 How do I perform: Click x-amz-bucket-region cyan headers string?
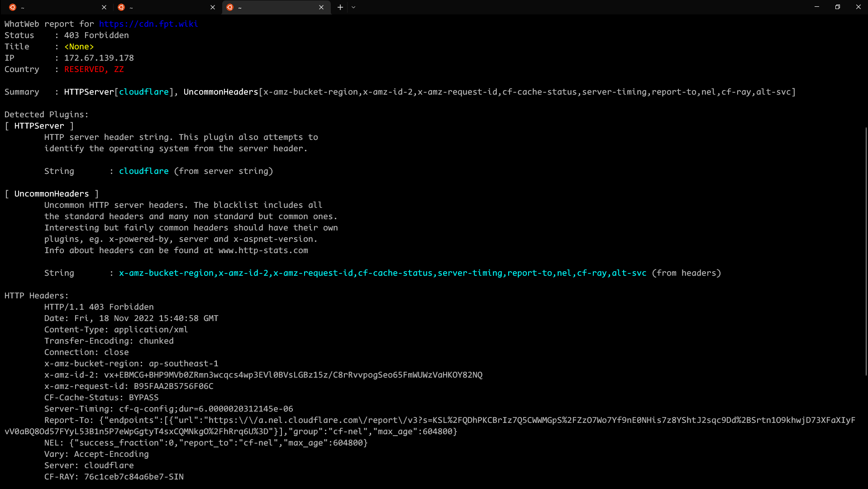pyautogui.click(x=382, y=273)
